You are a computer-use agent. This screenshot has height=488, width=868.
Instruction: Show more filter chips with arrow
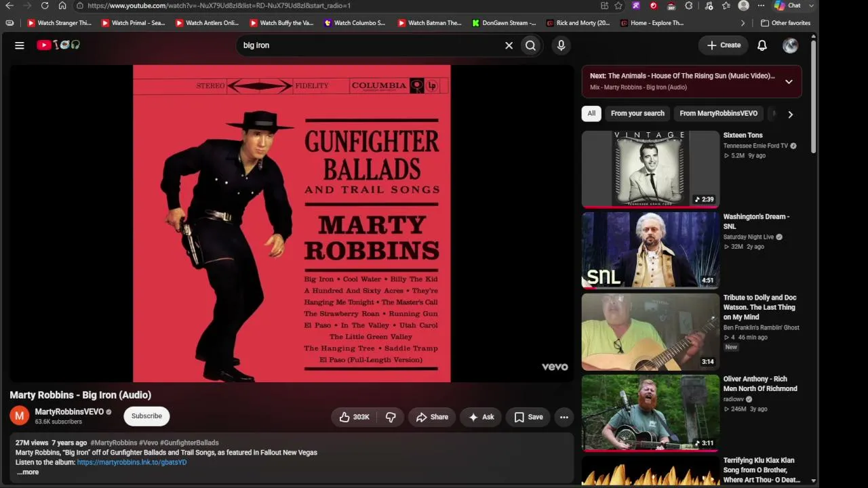790,114
